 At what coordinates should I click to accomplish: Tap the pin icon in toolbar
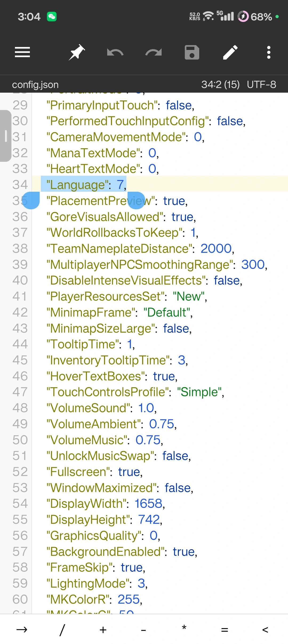coord(77,52)
